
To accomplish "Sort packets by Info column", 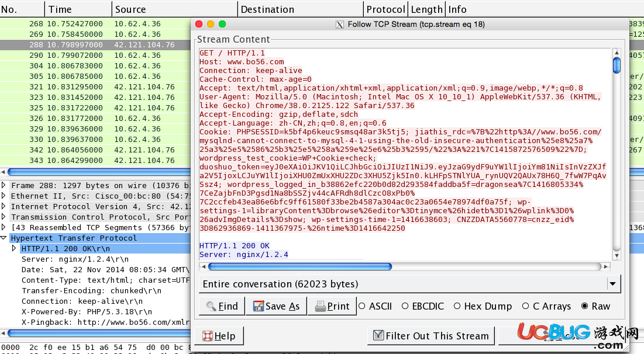I will (x=545, y=9).
